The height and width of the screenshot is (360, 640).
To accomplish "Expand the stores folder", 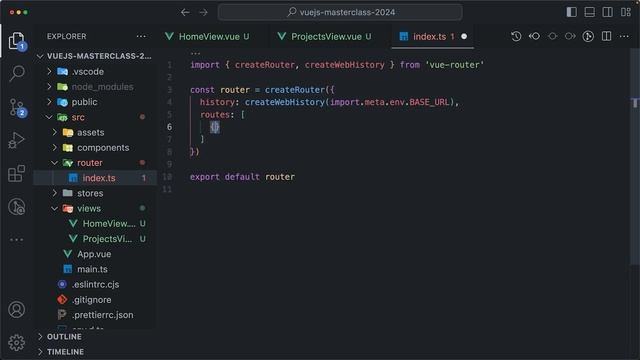I will pyautogui.click(x=95, y=193).
